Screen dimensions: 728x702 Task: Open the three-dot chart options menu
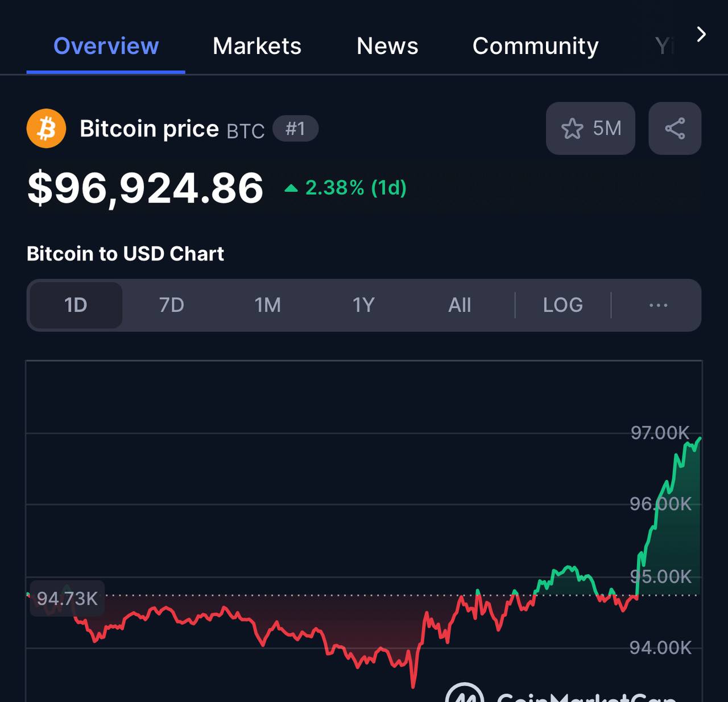click(x=658, y=305)
